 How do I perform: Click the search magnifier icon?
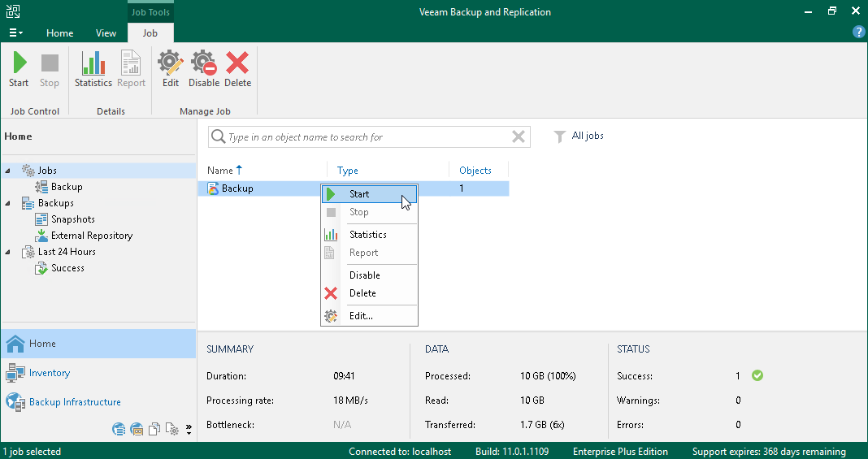(x=218, y=136)
